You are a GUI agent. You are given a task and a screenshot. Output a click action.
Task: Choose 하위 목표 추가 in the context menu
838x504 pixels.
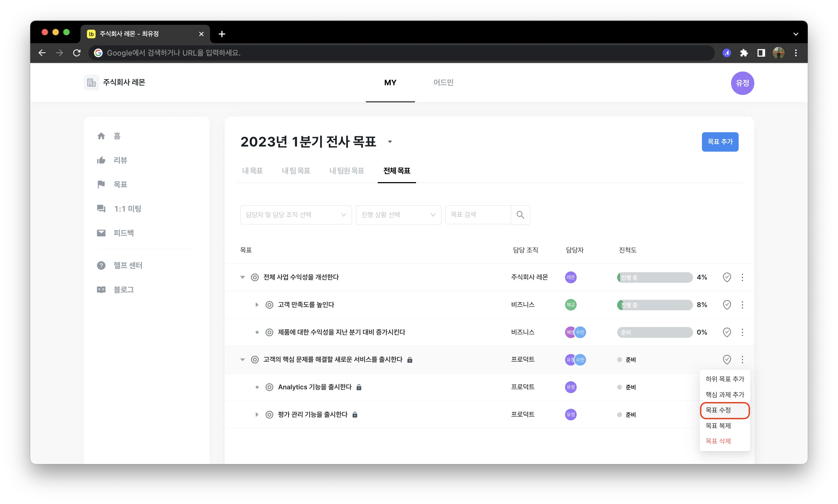coord(725,379)
